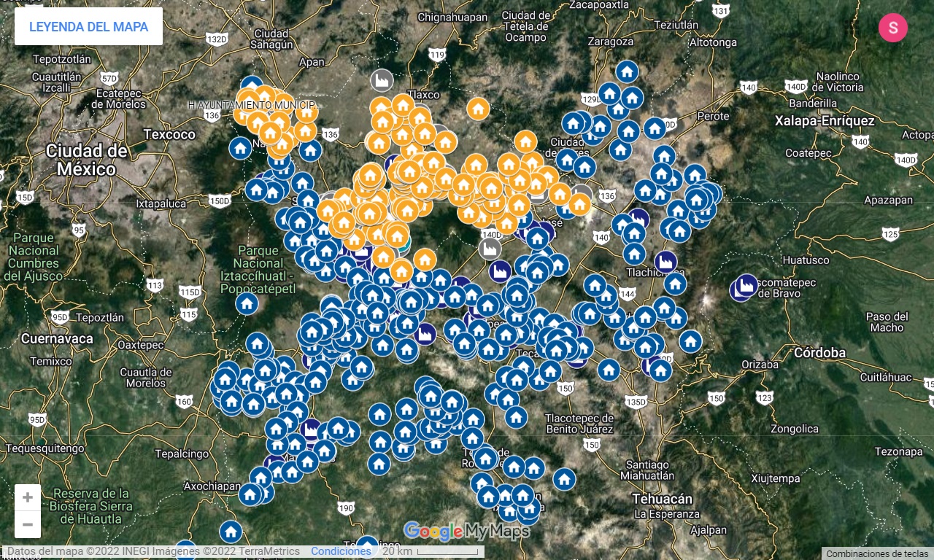Click the Texcoco map label
Viewport: 934px width, 560px height.
pos(169,134)
